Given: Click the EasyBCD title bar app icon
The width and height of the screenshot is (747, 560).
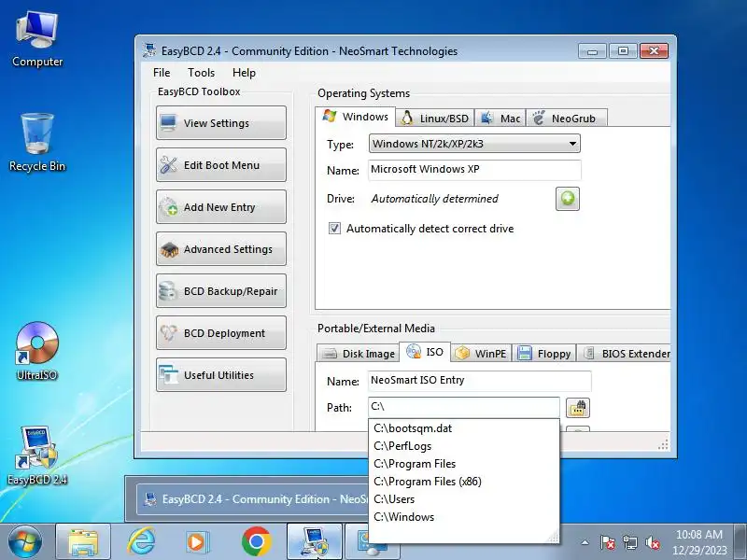Looking at the screenshot, I should click(149, 50).
